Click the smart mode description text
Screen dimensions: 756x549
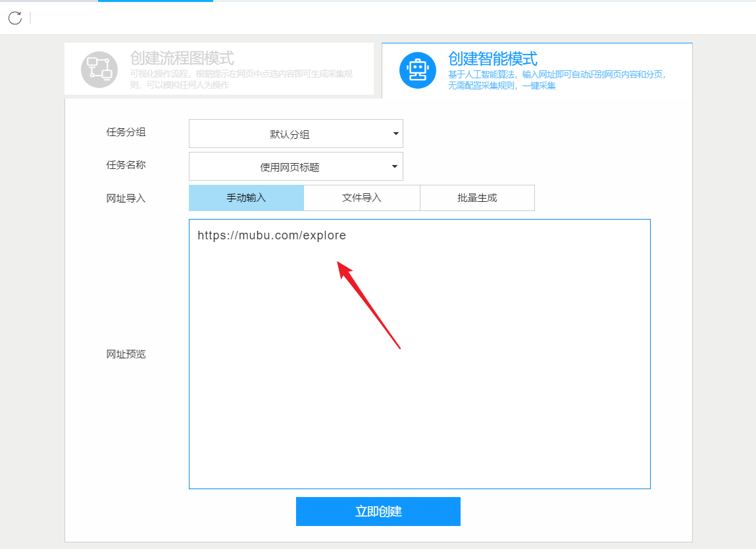pyautogui.click(x=557, y=80)
